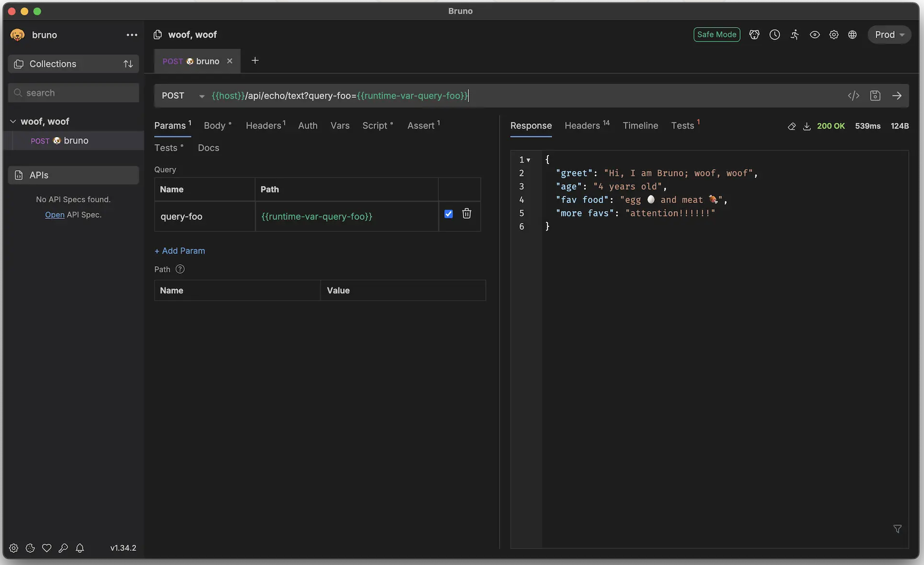Open the cookies icon in bottom bar
This screenshot has width=924, height=565.
coord(30,548)
